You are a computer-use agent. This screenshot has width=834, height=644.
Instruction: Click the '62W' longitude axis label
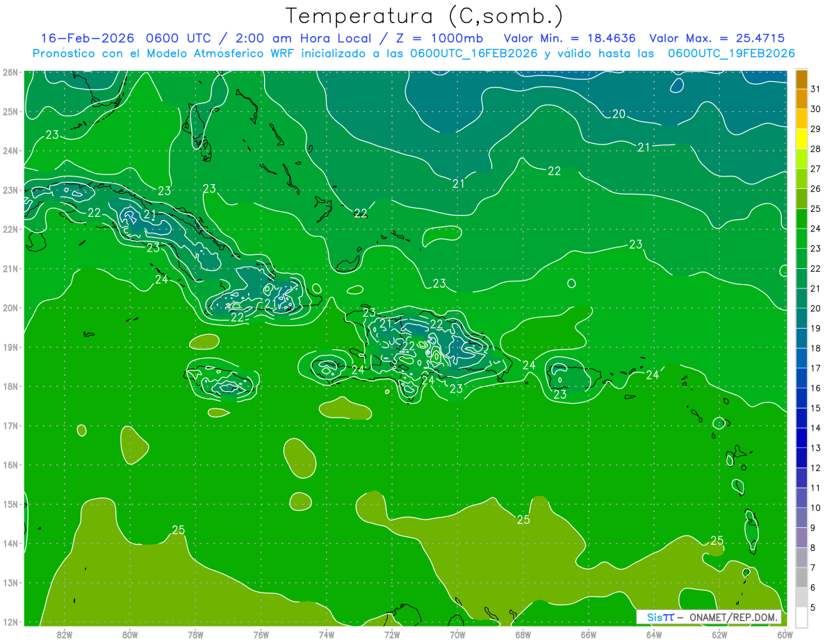pos(720,634)
